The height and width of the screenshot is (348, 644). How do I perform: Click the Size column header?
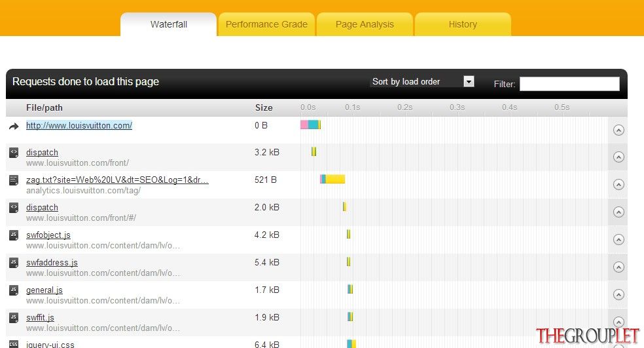click(264, 107)
